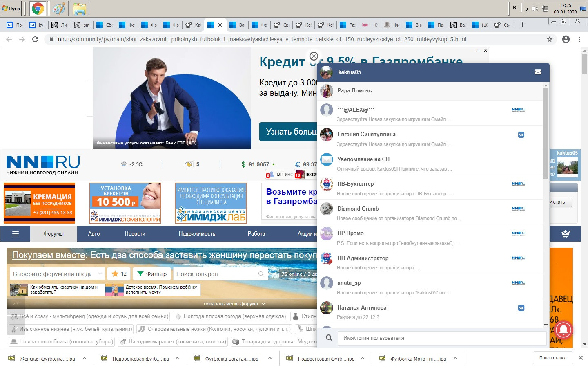
Task: Click the chat list scrollbar thumb
Action: click(546, 134)
